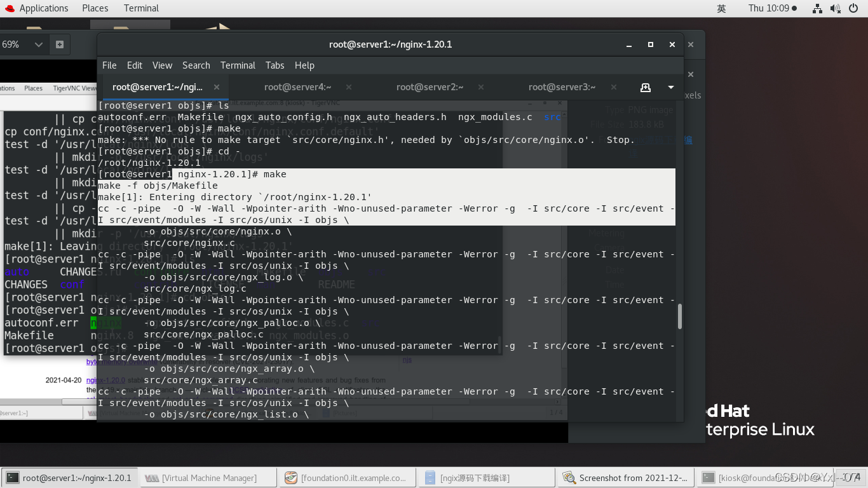This screenshot has height=488, width=868.
Task: Open a new terminal tab icon
Action: 646,87
